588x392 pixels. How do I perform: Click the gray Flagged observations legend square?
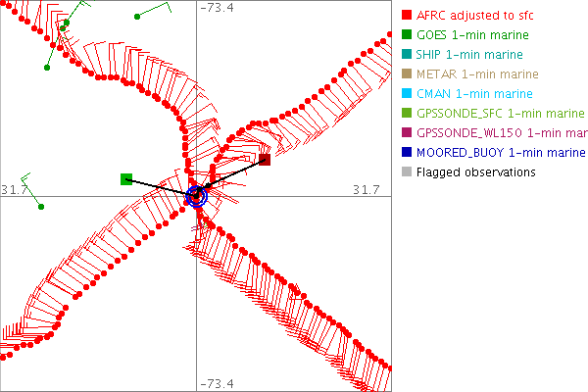tap(407, 172)
